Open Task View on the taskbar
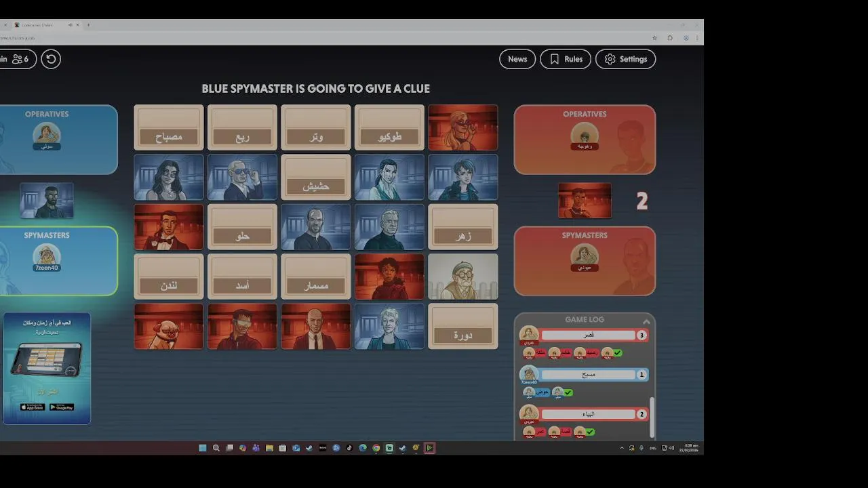This screenshot has height=488, width=868. (229, 448)
